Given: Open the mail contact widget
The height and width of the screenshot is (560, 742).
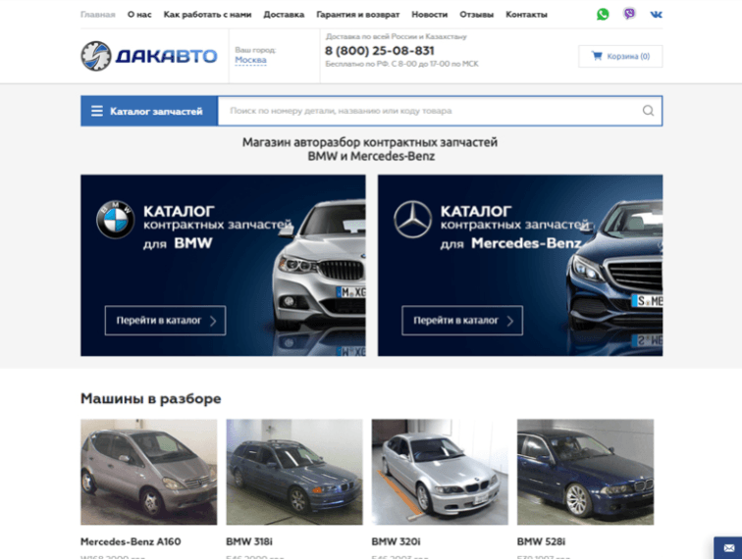Looking at the screenshot, I should [728, 547].
